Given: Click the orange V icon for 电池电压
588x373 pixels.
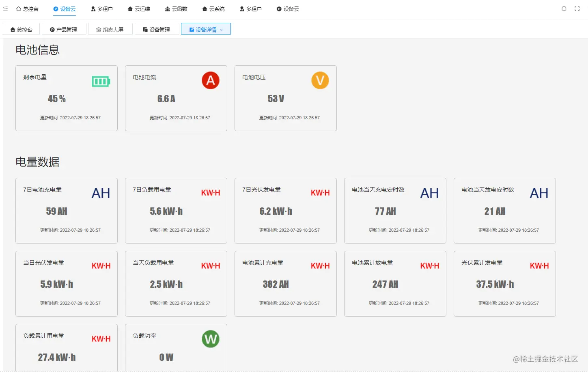Looking at the screenshot, I should click(x=320, y=80).
